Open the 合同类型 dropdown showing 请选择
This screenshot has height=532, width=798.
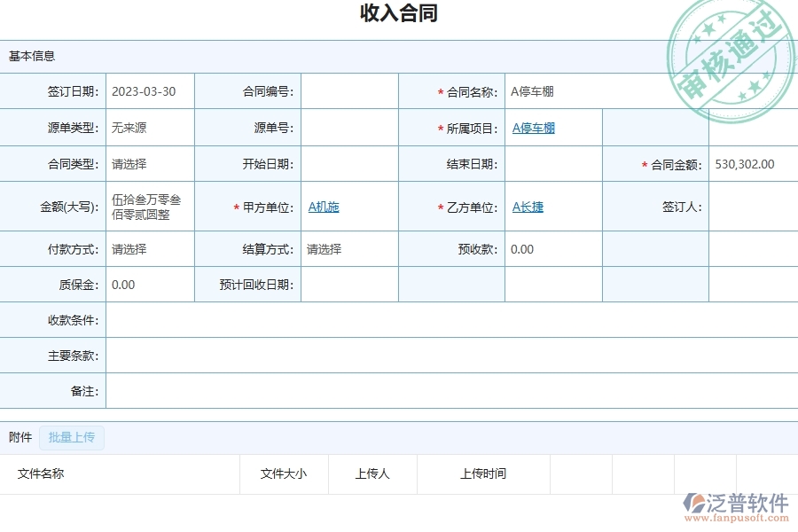tap(146, 163)
